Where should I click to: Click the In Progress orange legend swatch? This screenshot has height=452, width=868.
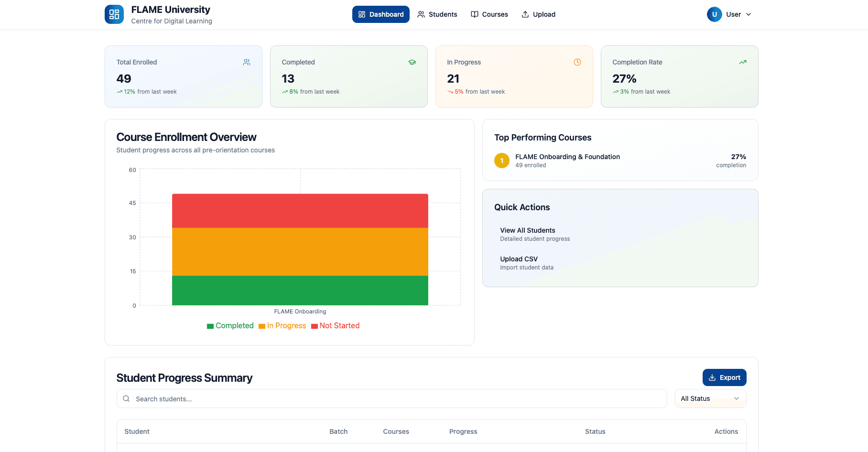tap(262, 326)
